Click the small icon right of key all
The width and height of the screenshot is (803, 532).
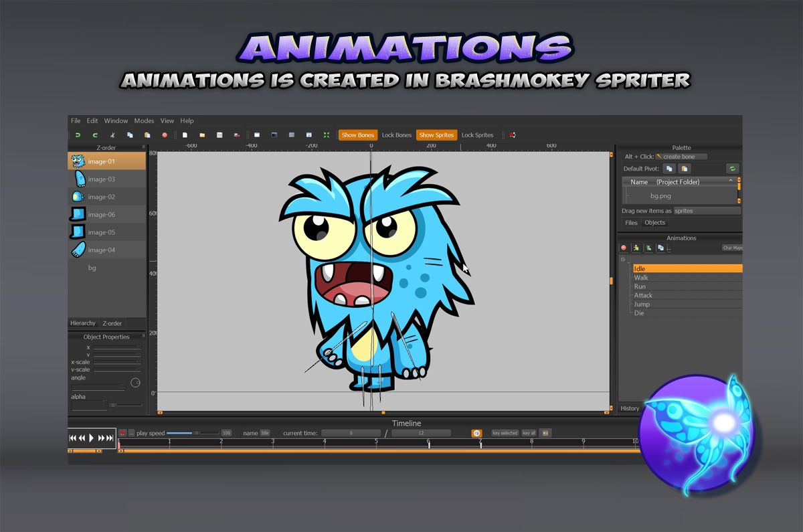545,433
